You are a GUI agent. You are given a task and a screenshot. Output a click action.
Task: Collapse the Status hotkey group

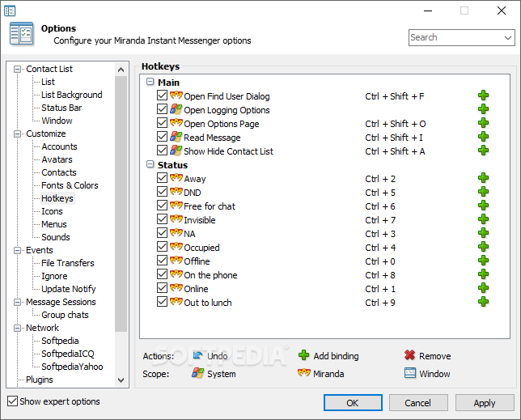[150, 164]
